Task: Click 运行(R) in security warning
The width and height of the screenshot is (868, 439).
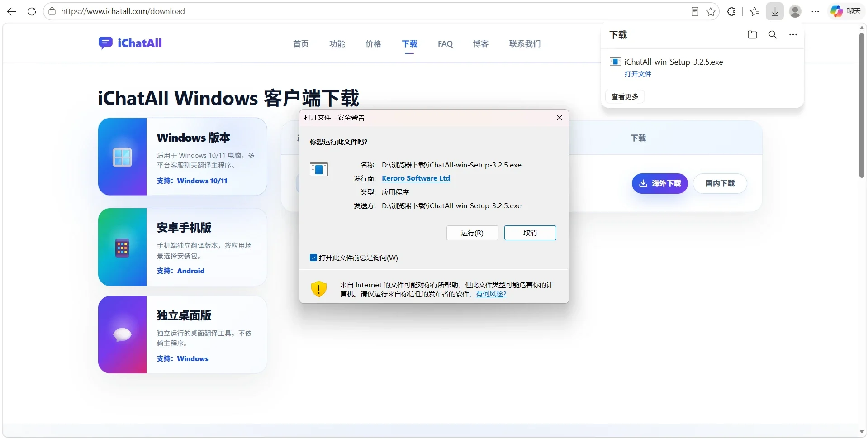Action: point(472,233)
